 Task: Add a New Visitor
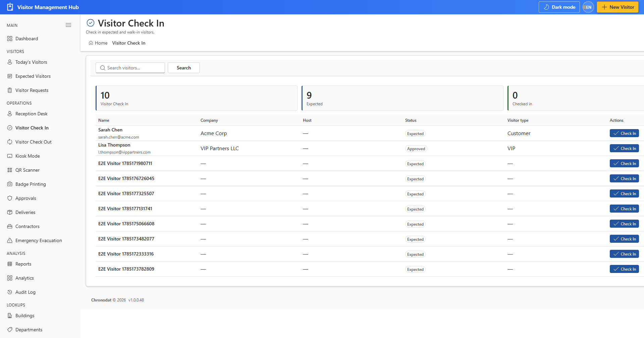tap(618, 7)
